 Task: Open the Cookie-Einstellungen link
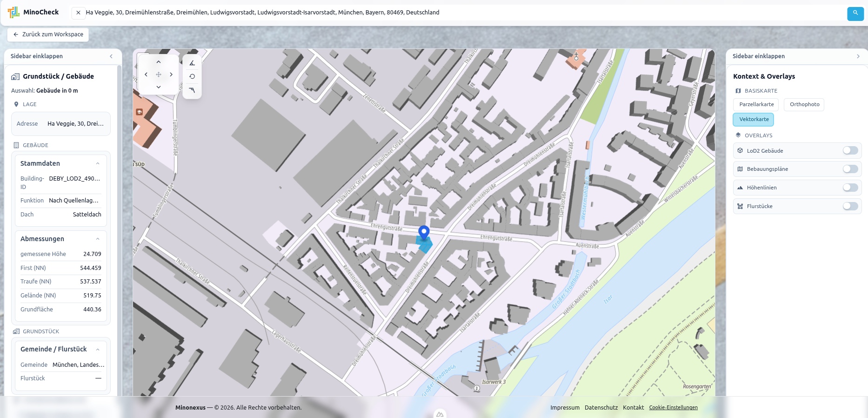pyautogui.click(x=673, y=407)
